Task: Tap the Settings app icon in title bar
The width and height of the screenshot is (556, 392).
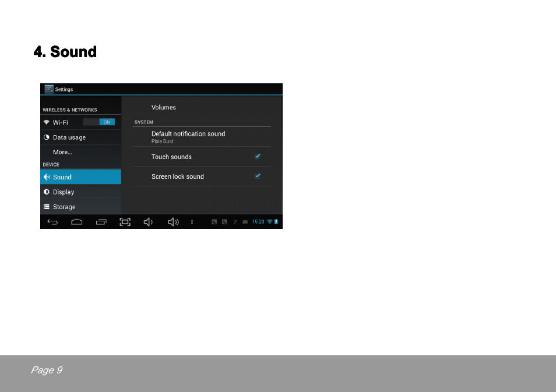Action: pos(49,89)
